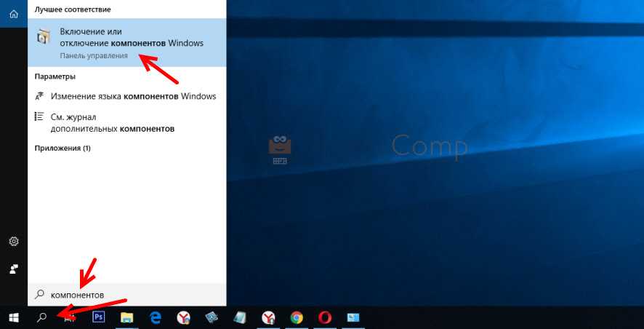Click the search box containing 'компонентов'
Image resolution: width=644 pixels, height=329 pixels.
tap(127, 295)
